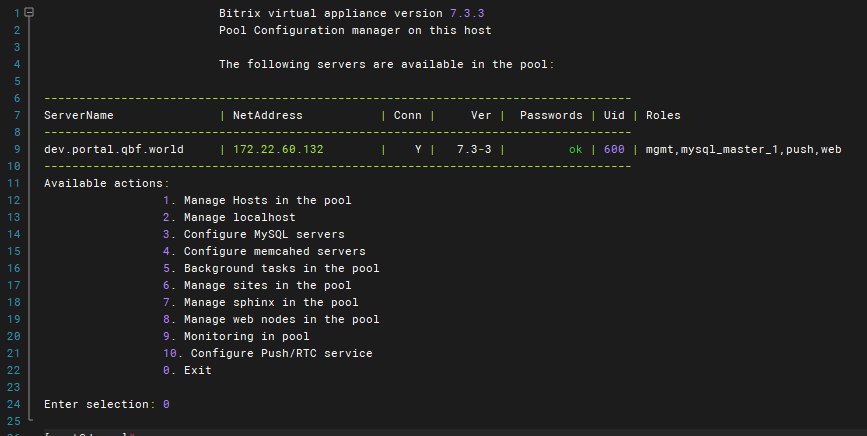Click the NetAddress column header

(x=268, y=115)
